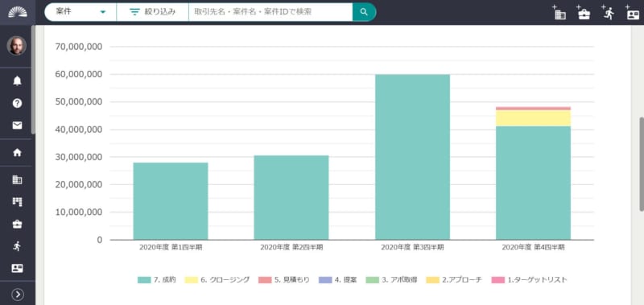Open the notifications bell icon
Screen dimensions: 644x305
point(17,80)
